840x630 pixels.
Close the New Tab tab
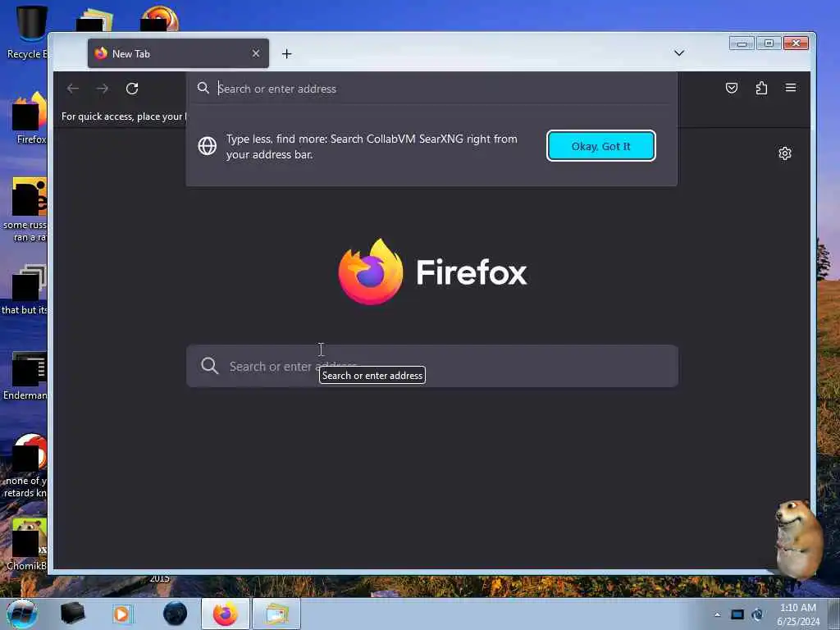point(256,53)
